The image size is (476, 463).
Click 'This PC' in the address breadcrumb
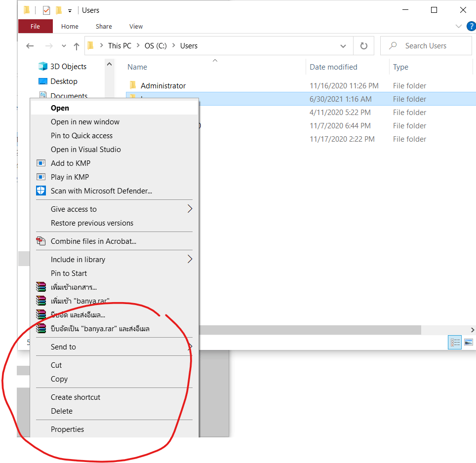[x=119, y=46]
